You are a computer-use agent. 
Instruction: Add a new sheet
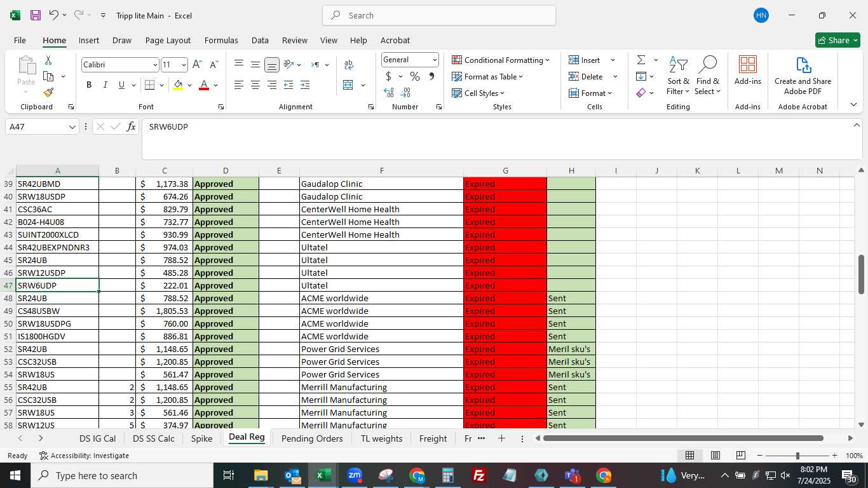[501, 438]
